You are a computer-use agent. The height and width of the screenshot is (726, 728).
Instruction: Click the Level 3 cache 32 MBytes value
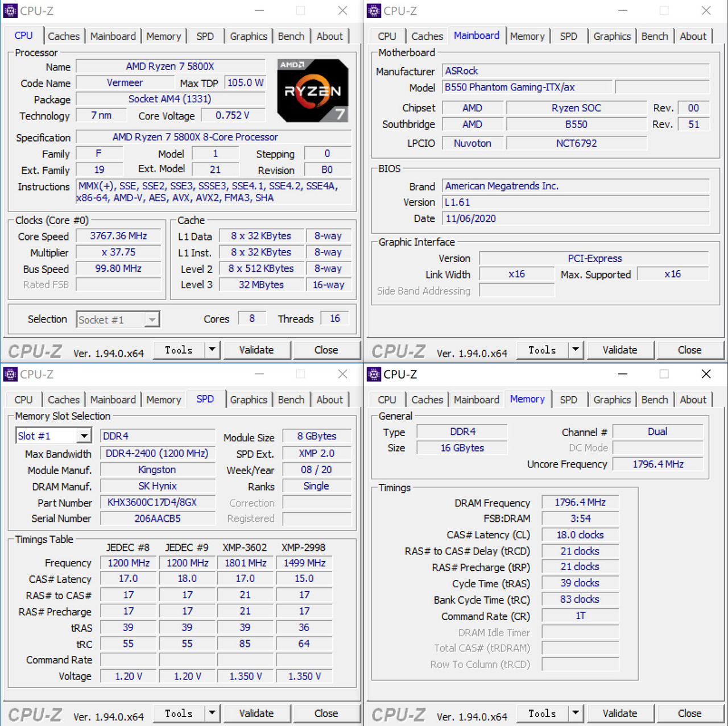261,285
